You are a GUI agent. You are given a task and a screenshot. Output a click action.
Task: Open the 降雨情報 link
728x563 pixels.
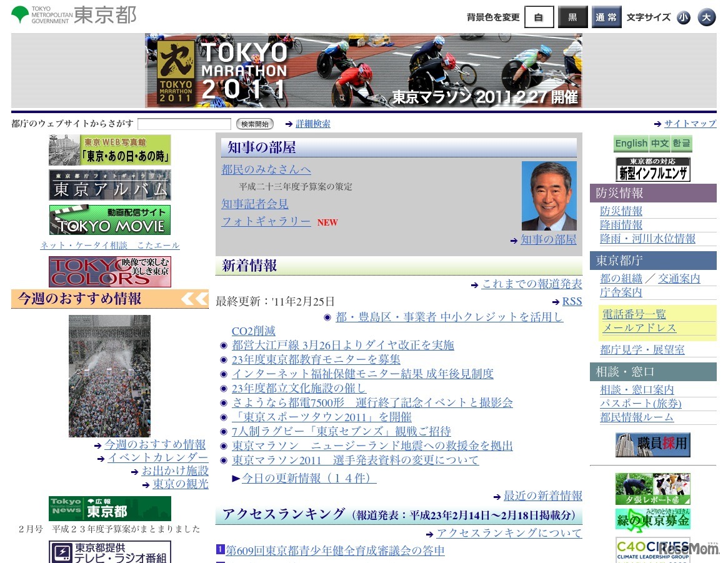621,225
